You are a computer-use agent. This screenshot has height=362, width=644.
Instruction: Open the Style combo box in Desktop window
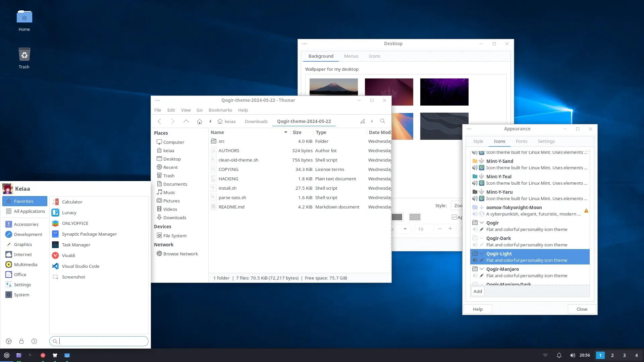point(457,205)
